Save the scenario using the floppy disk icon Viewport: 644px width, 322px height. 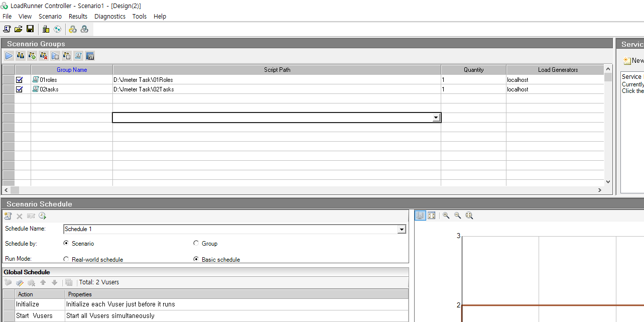pos(30,29)
